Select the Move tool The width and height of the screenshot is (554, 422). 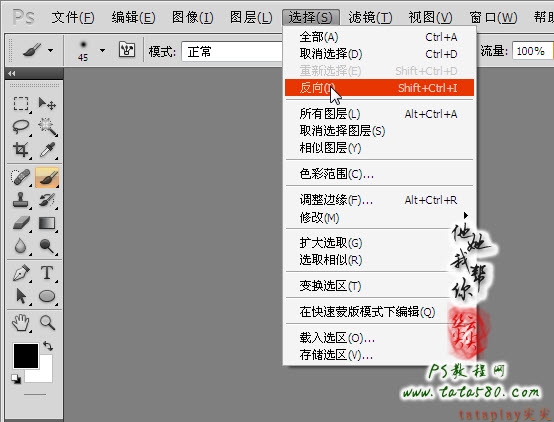pyautogui.click(x=47, y=104)
